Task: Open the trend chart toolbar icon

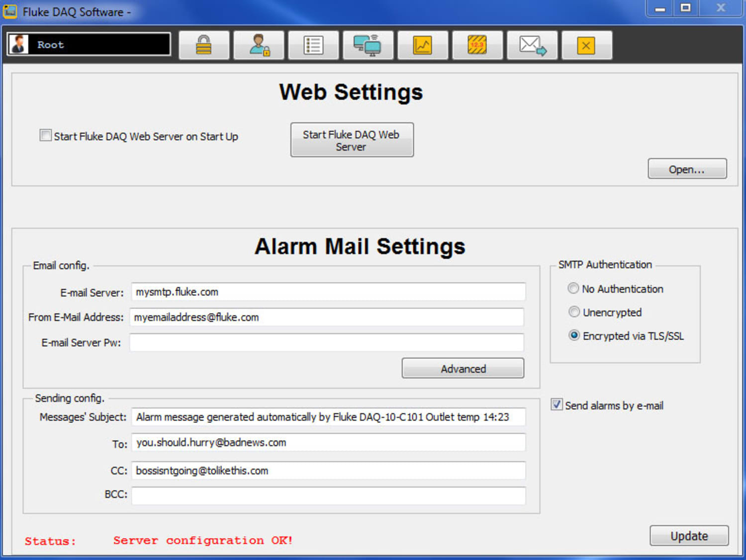Action: pos(423,45)
